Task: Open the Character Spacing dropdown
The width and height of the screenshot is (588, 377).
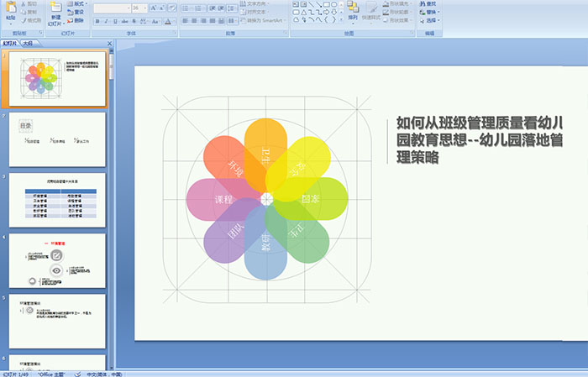Action: [x=144, y=21]
